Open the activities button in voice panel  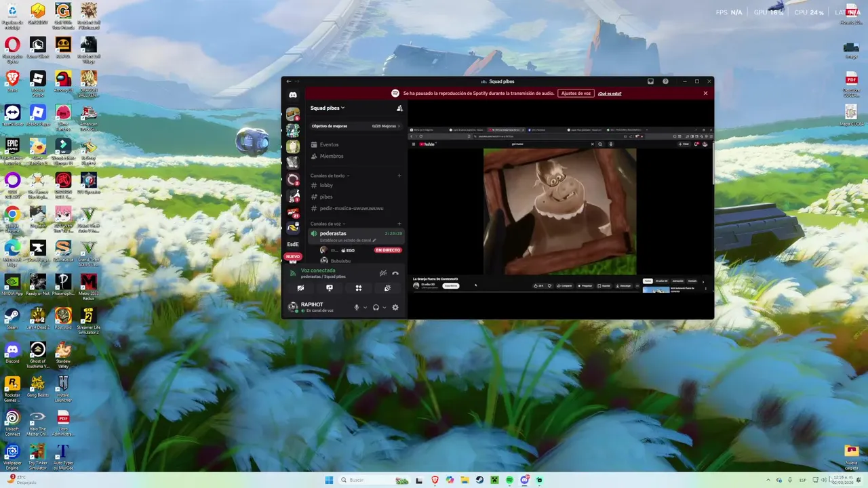(x=359, y=288)
